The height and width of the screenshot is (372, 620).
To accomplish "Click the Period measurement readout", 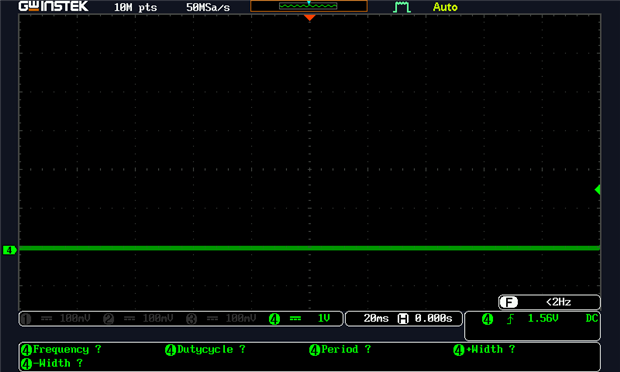I will pos(340,349).
